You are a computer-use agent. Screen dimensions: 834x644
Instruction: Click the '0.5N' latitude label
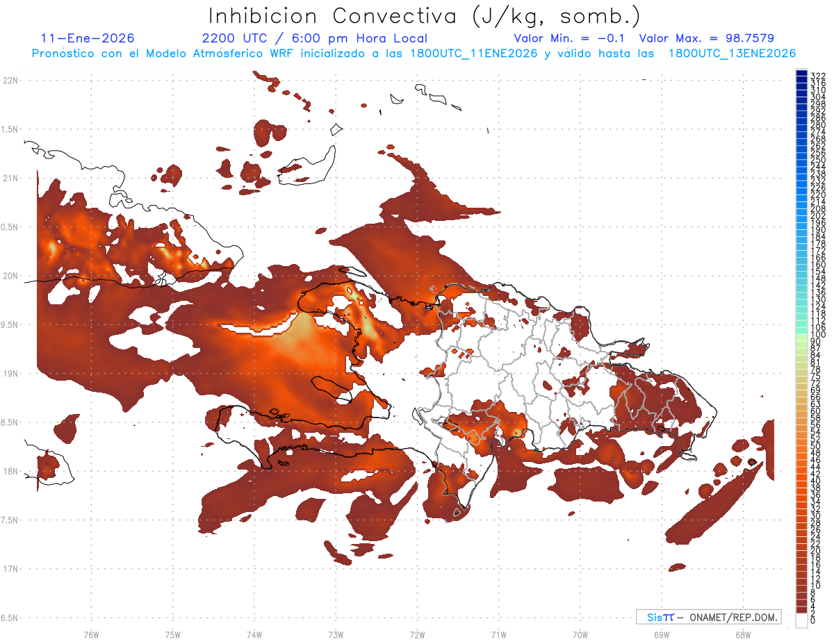pyautogui.click(x=10, y=227)
